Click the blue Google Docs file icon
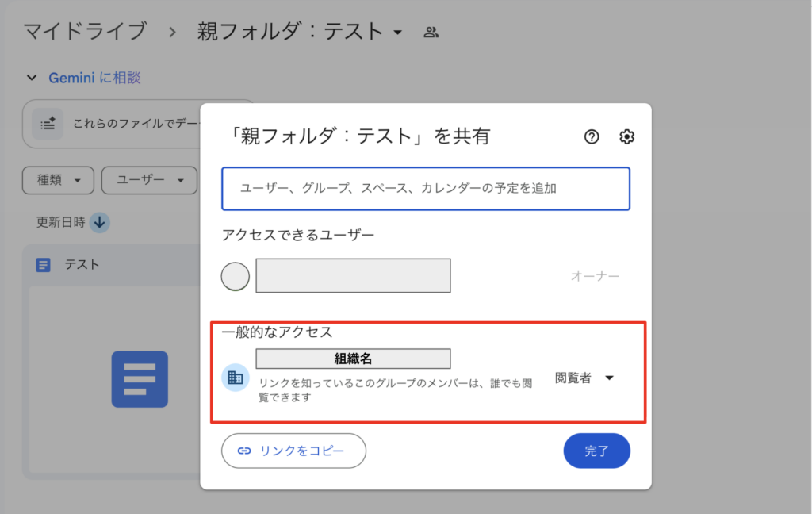Image resolution: width=812 pixels, height=514 pixels. (43, 265)
